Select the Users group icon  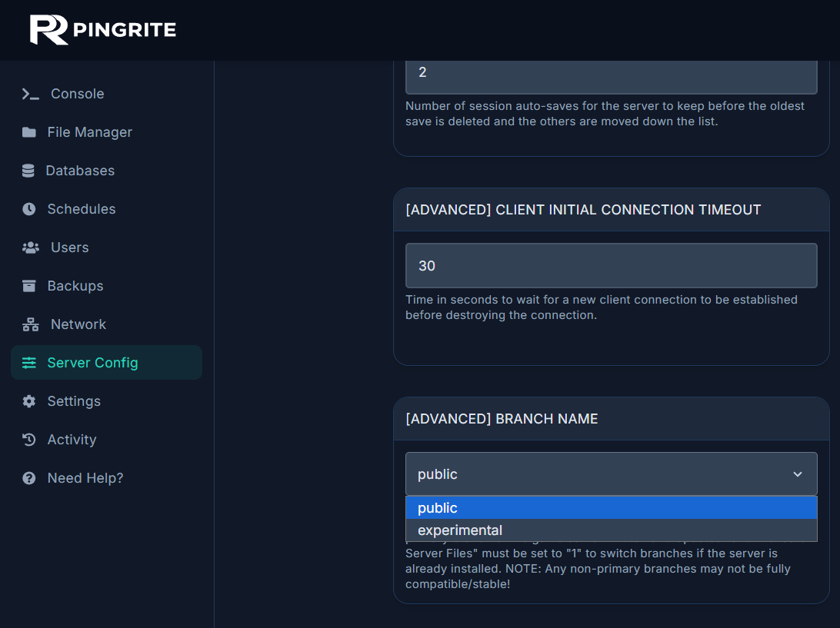point(29,247)
